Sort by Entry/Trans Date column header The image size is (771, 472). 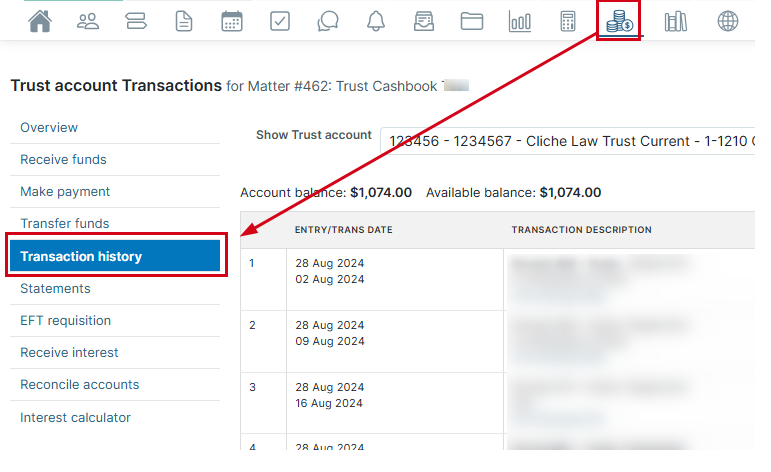point(343,230)
